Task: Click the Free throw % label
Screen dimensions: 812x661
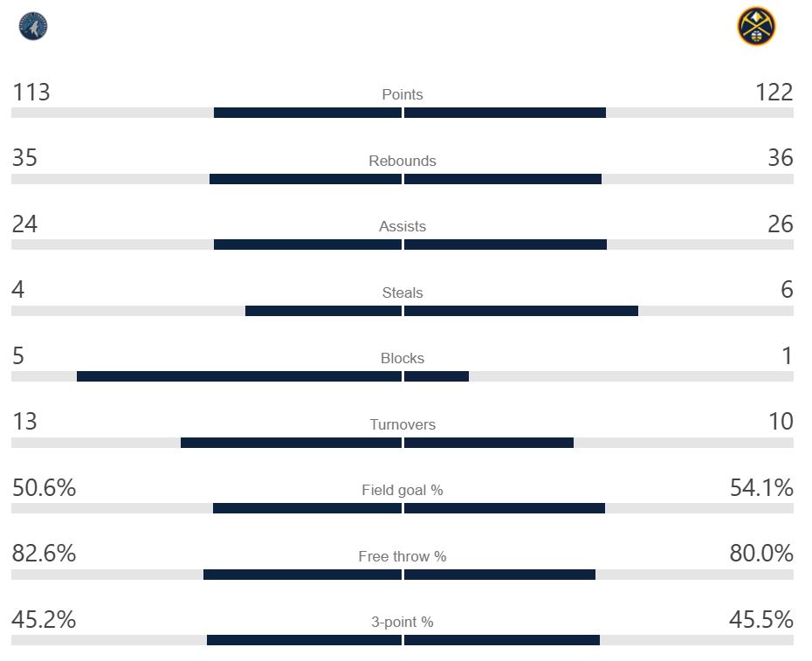Action: point(403,556)
